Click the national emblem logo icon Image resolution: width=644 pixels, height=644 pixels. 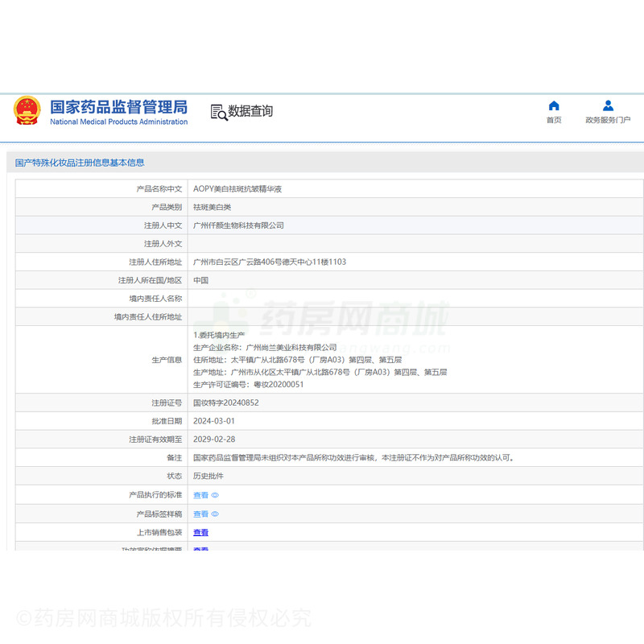27,108
